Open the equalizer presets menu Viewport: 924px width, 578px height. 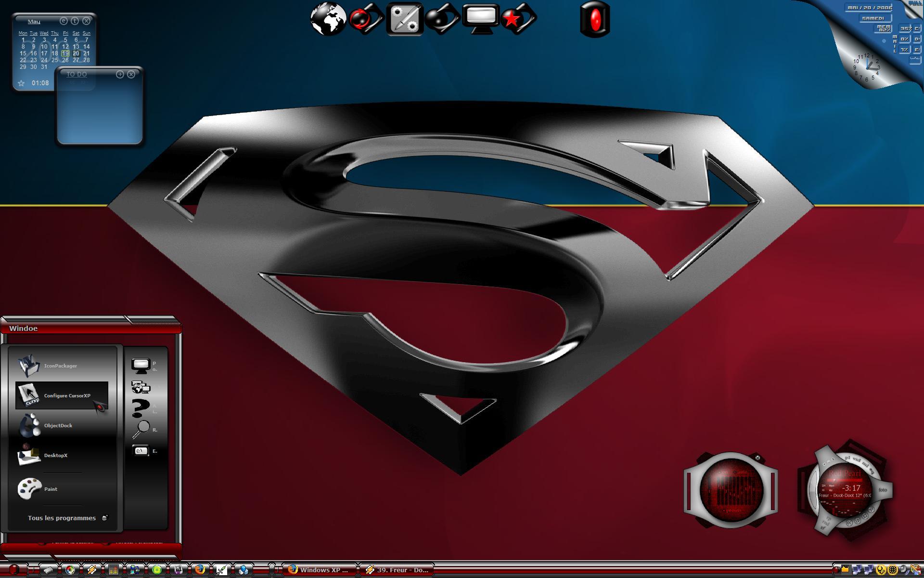point(732,510)
